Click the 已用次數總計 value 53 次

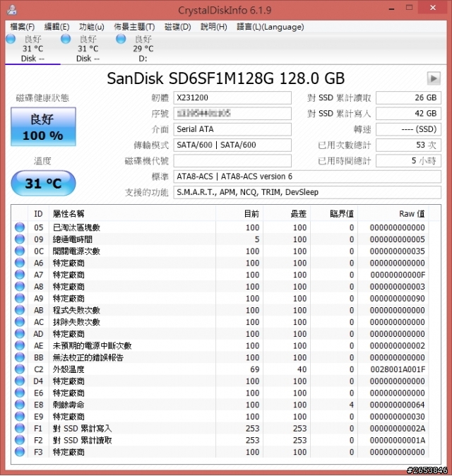click(x=408, y=145)
